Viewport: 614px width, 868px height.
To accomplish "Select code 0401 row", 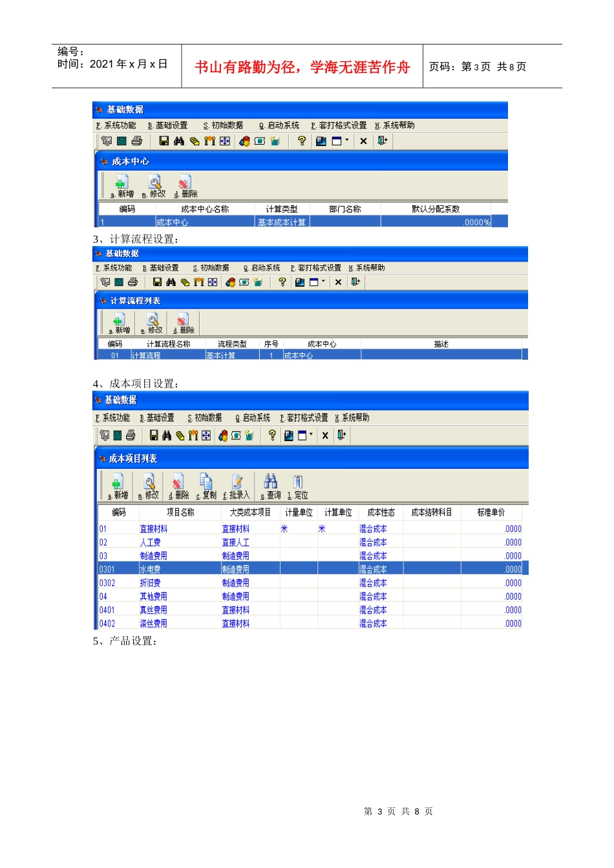I will tap(310, 610).
